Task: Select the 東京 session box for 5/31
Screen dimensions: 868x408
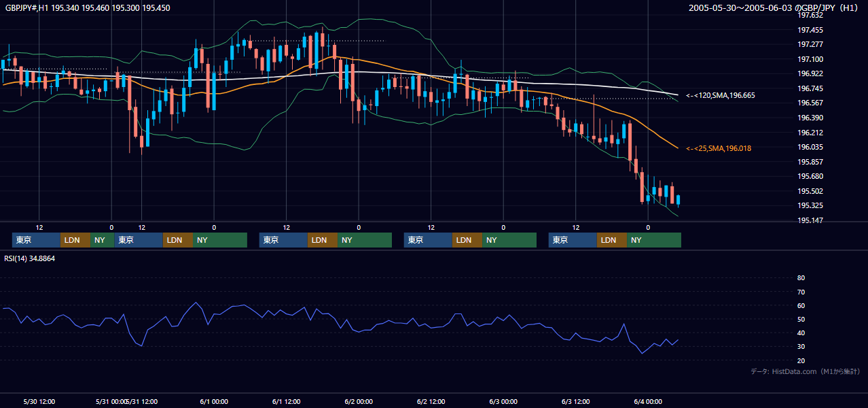Action: (139, 240)
